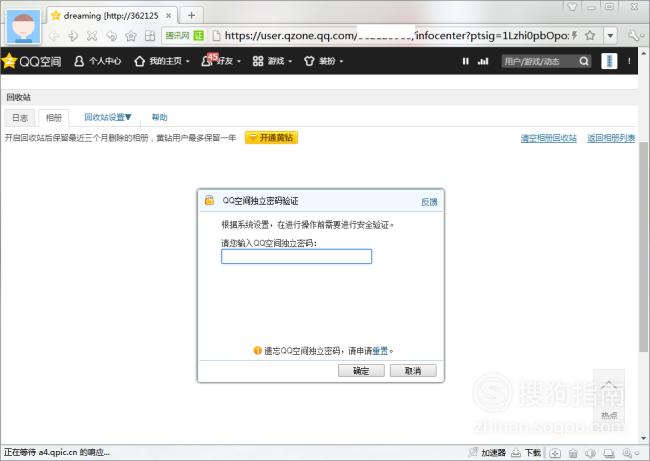650x461 pixels.
Task: Click the medical kit status bar icon
Action: click(x=555, y=453)
